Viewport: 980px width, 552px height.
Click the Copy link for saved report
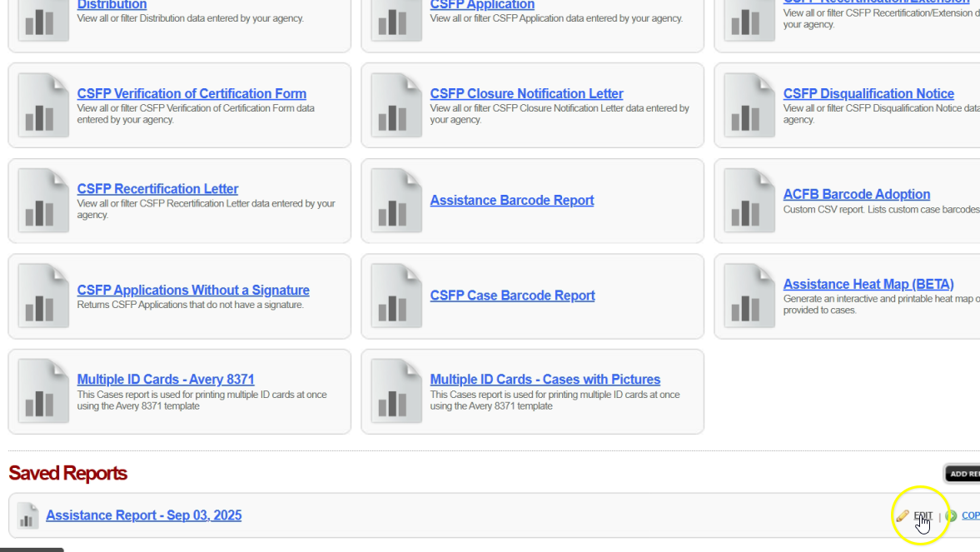pyautogui.click(x=970, y=515)
